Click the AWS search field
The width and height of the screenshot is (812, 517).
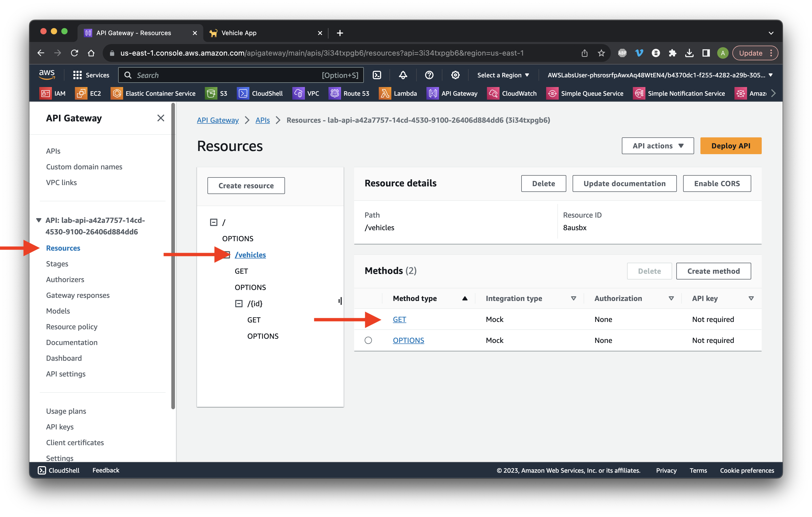click(x=241, y=75)
